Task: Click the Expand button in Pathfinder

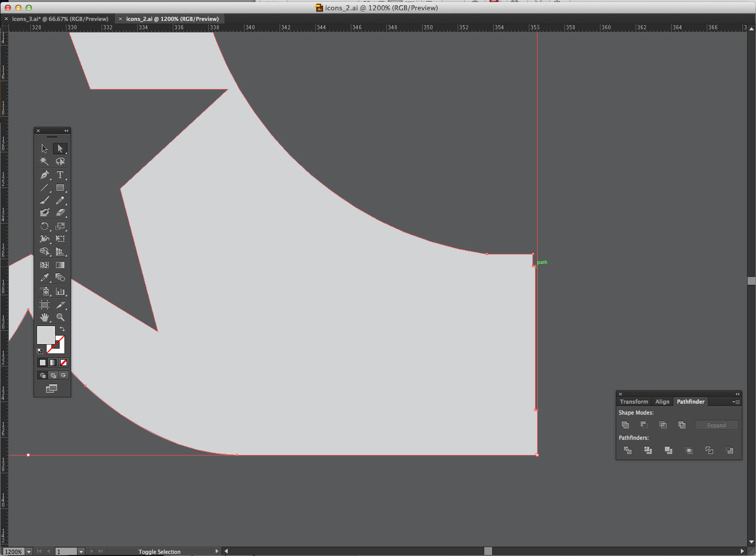Action: click(x=716, y=425)
